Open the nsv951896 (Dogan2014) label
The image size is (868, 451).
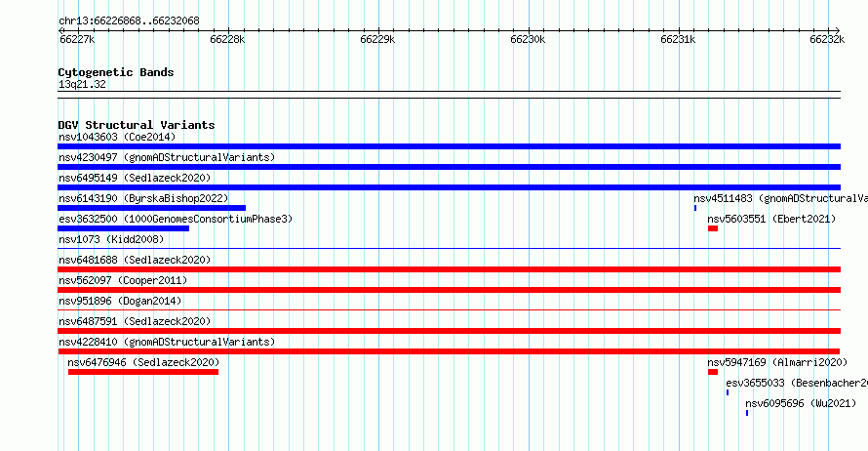pyautogui.click(x=120, y=301)
